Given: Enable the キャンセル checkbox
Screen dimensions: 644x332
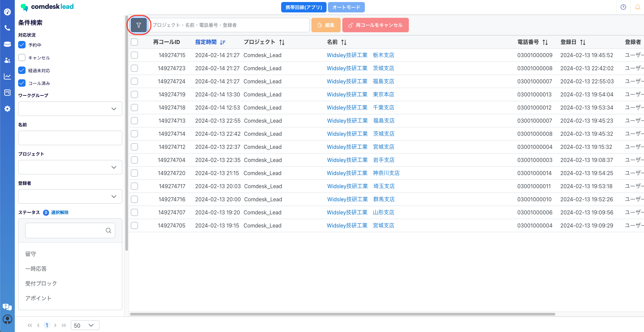Looking at the screenshot, I should tap(22, 57).
